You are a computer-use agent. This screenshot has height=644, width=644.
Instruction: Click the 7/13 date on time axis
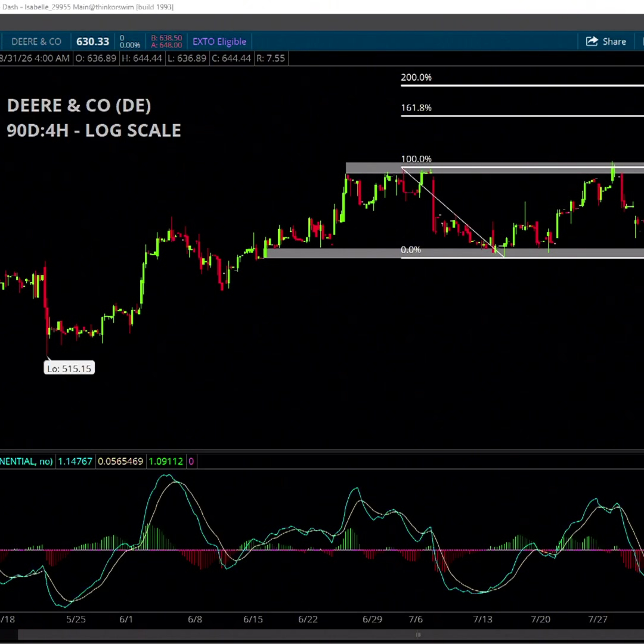pyautogui.click(x=483, y=619)
